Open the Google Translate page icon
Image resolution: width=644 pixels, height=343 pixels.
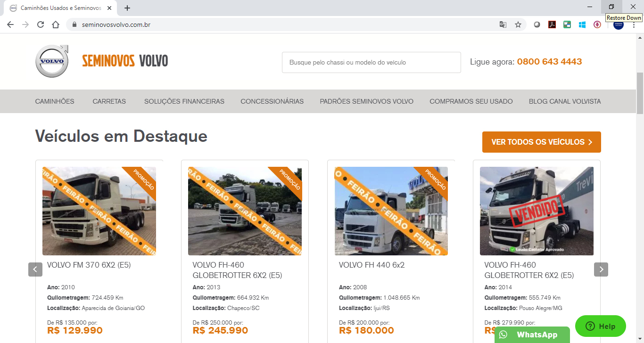(503, 24)
